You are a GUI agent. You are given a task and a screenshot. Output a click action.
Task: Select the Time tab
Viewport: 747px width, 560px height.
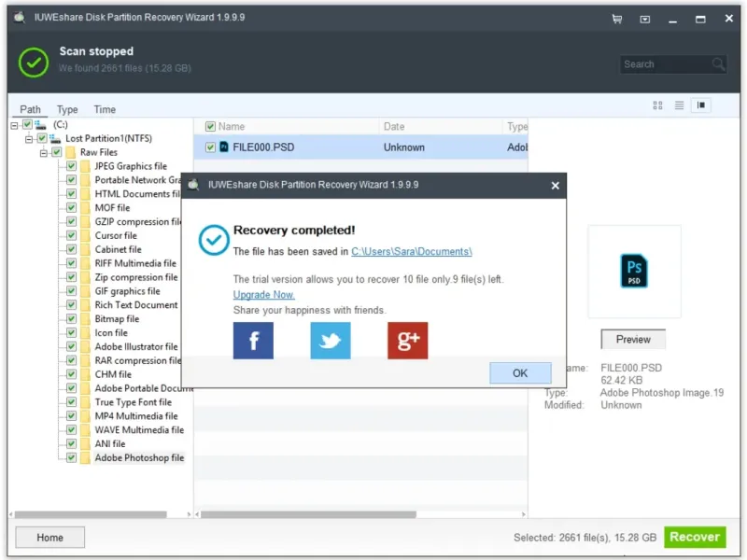pos(105,109)
